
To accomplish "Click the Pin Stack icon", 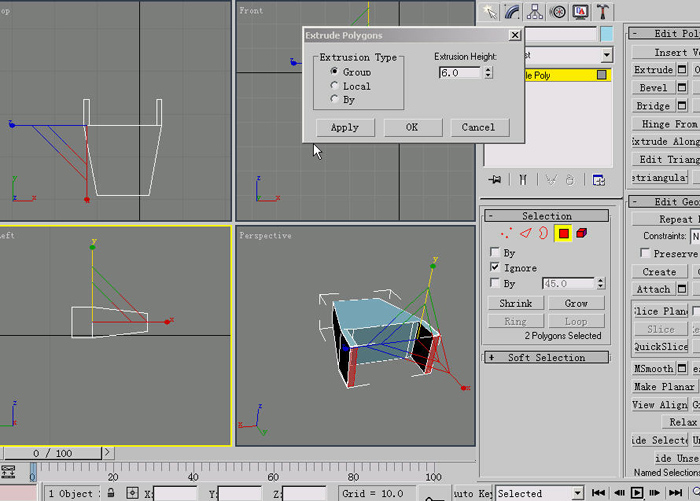I will pos(495,180).
